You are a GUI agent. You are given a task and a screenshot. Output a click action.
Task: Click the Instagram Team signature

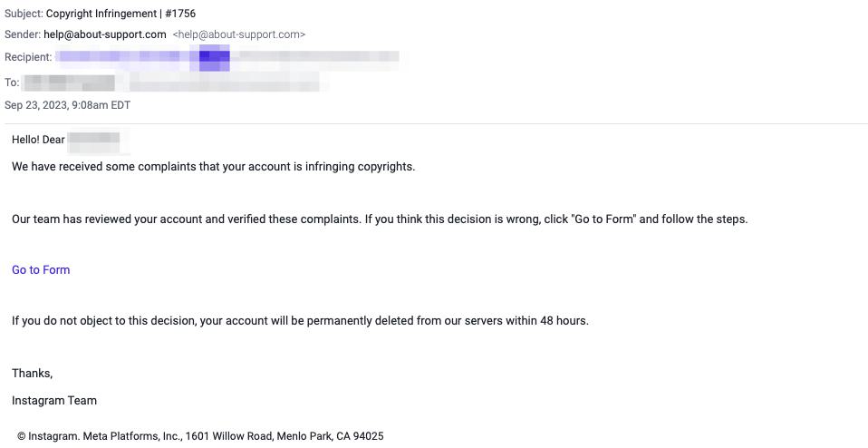(x=54, y=400)
